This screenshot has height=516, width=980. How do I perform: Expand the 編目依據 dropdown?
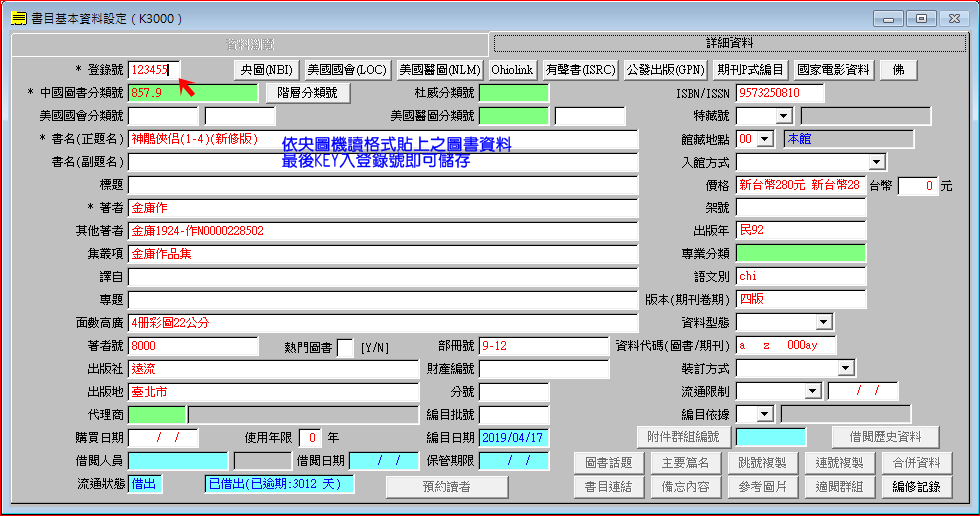(764, 414)
